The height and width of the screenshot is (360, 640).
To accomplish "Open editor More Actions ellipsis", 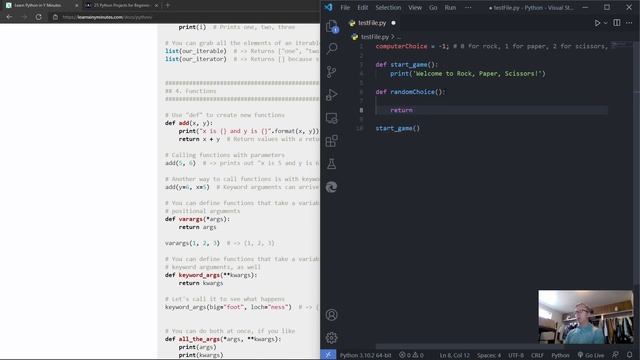I will click(629, 23).
